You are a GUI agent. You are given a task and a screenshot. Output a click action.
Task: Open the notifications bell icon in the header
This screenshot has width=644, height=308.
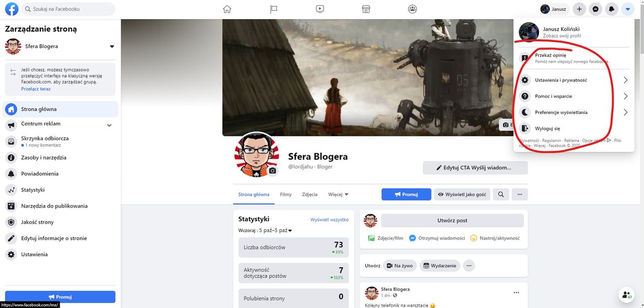click(612, 9)
